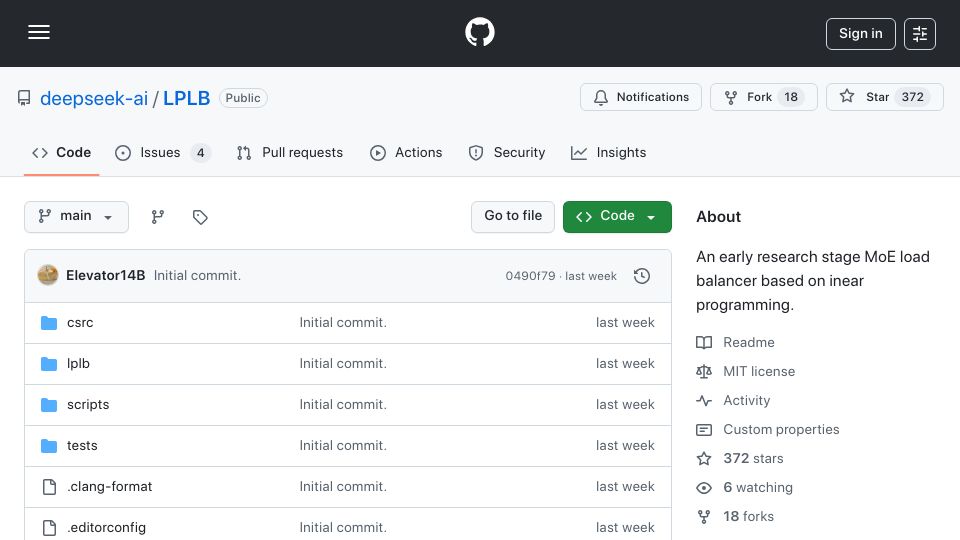Screen dimensions: 960x540
Task: Open commit hash 0490f79
Action: pyautogui.click(x=530, y=276)
